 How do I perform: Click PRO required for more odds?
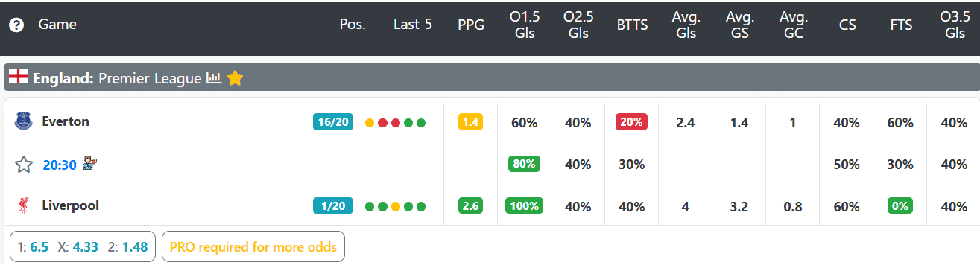pos(253,247)
